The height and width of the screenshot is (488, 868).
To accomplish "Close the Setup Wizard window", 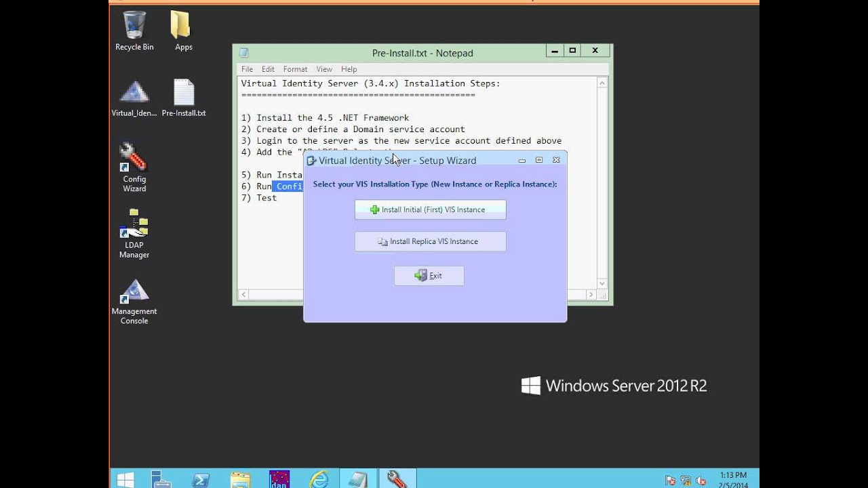I will pyautogui.click(x=556, y=161).
